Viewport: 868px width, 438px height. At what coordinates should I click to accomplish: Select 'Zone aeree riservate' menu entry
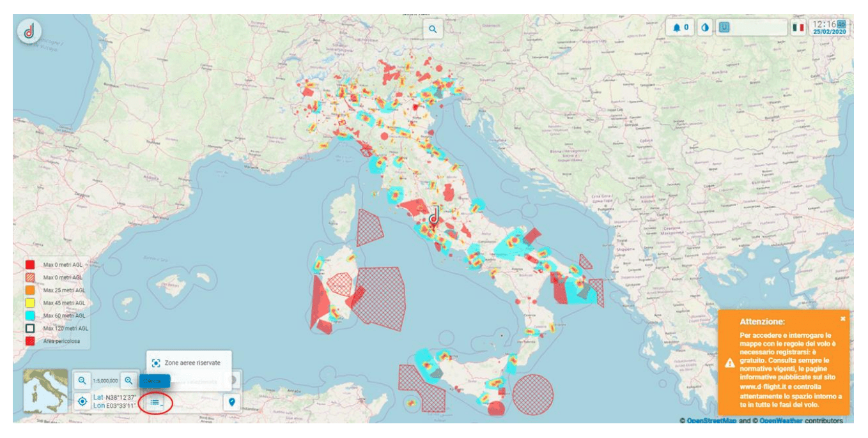click(192, 363)
